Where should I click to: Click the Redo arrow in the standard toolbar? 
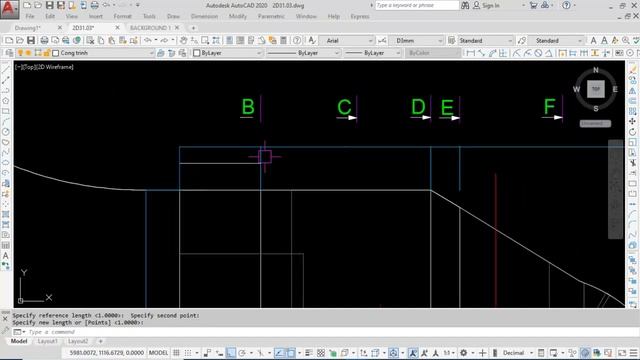[164, 40]
